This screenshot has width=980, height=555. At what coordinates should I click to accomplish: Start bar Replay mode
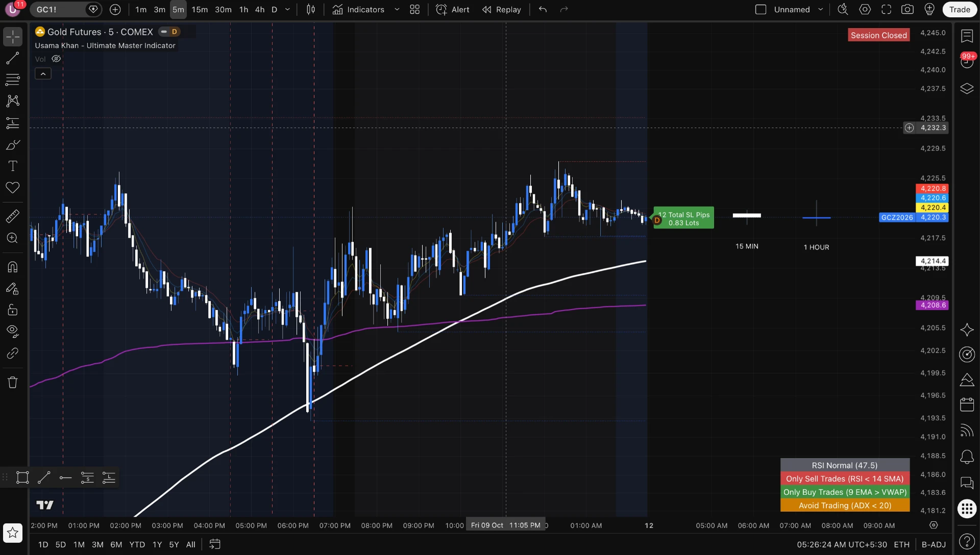pyautogui.click(x=502, y=9)
